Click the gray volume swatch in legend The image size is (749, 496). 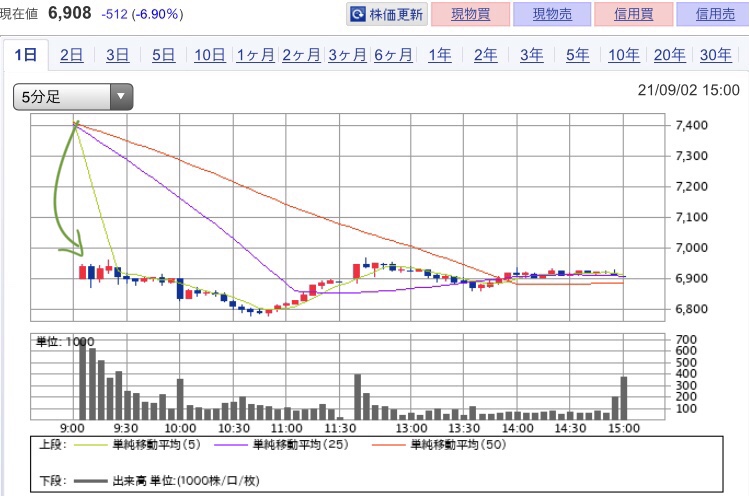tap(91, 481)
